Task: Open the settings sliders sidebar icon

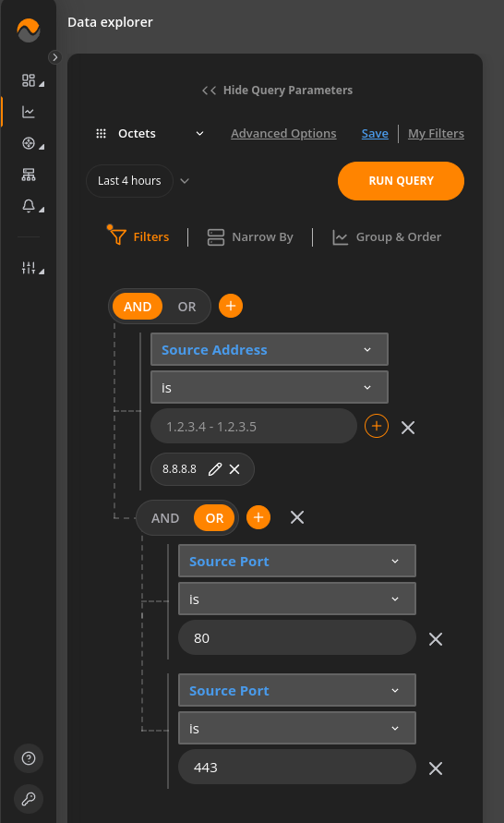Action: click(29, 268)
